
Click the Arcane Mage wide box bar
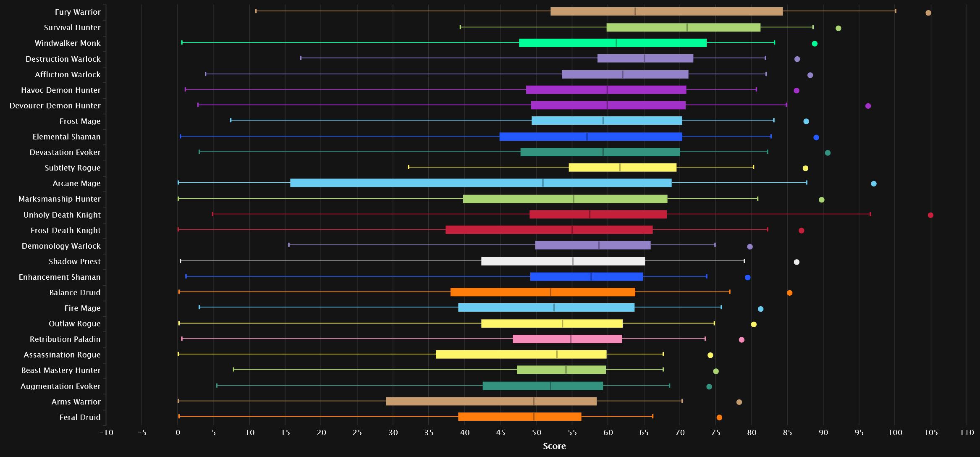click(x=481, y=183)
